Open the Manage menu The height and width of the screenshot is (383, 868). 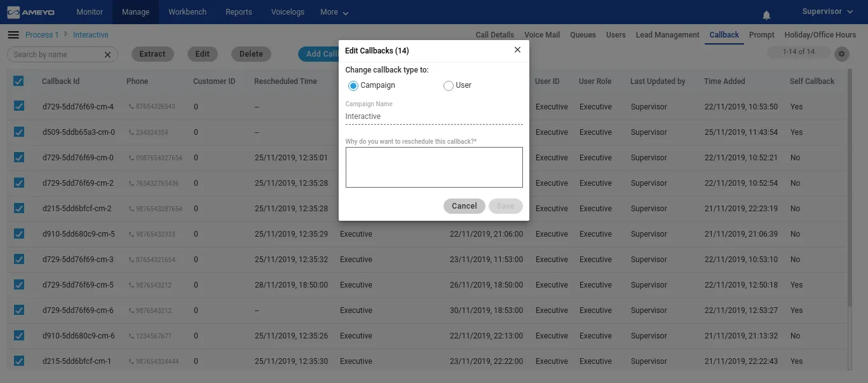[x=135, y=12]
